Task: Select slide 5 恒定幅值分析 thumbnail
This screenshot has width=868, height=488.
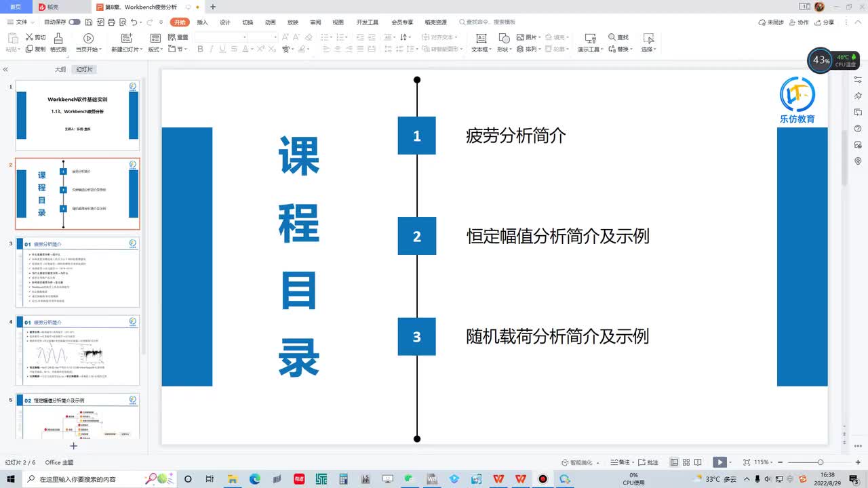Action: click(77, 416)
